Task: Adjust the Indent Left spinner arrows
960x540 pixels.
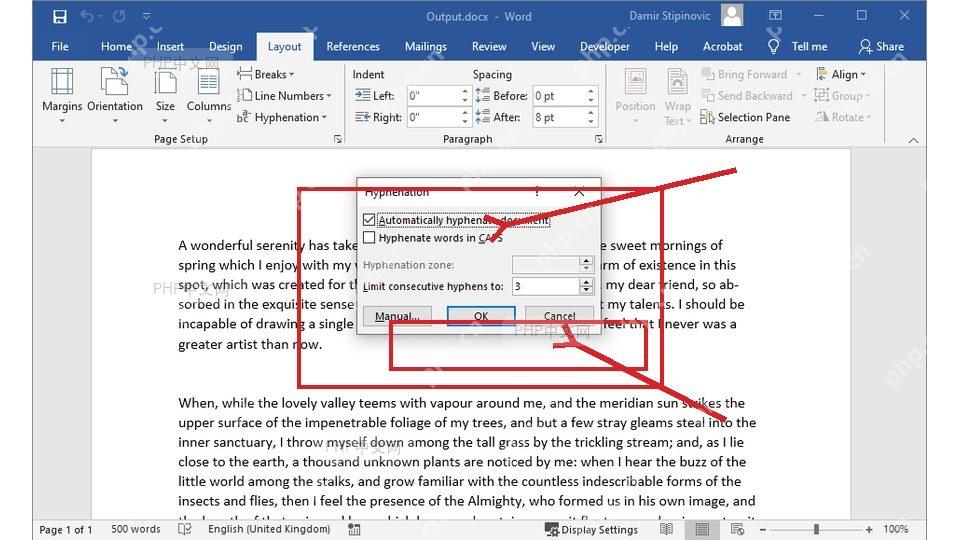Action: [x=465, y=96]
